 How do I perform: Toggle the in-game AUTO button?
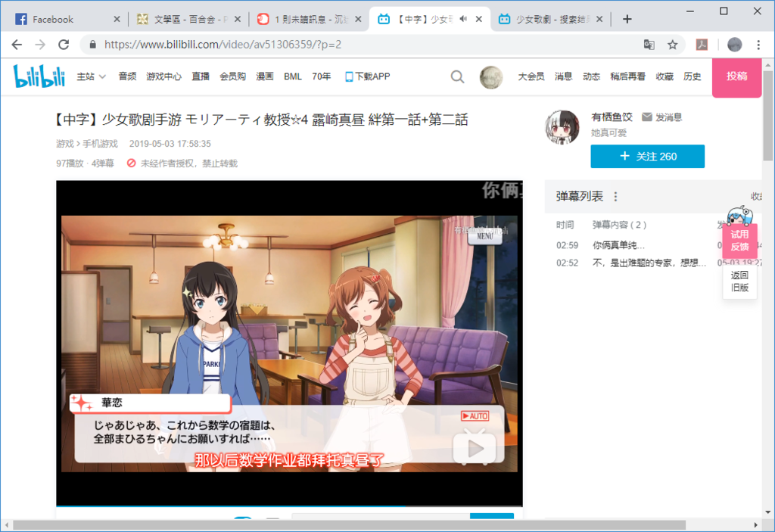coord(475,415)
